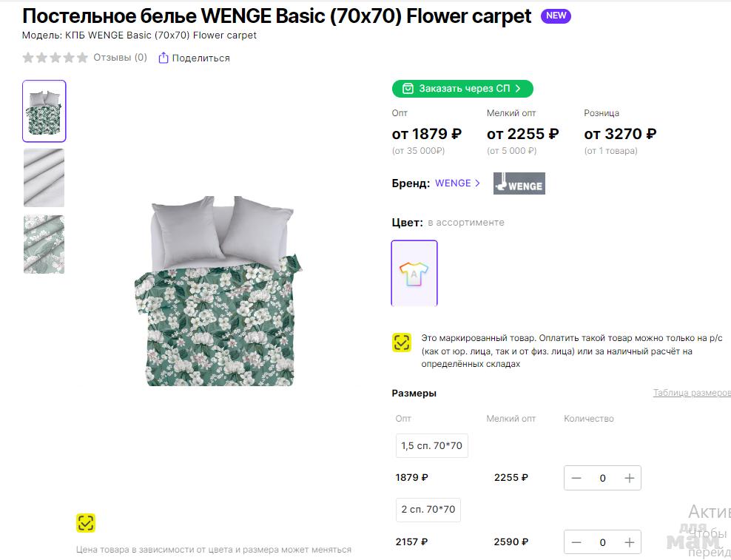Viewport: 731px width, 560px height.
Task: Increase quantity for 2 сп. size
Action: coord(630,542)
